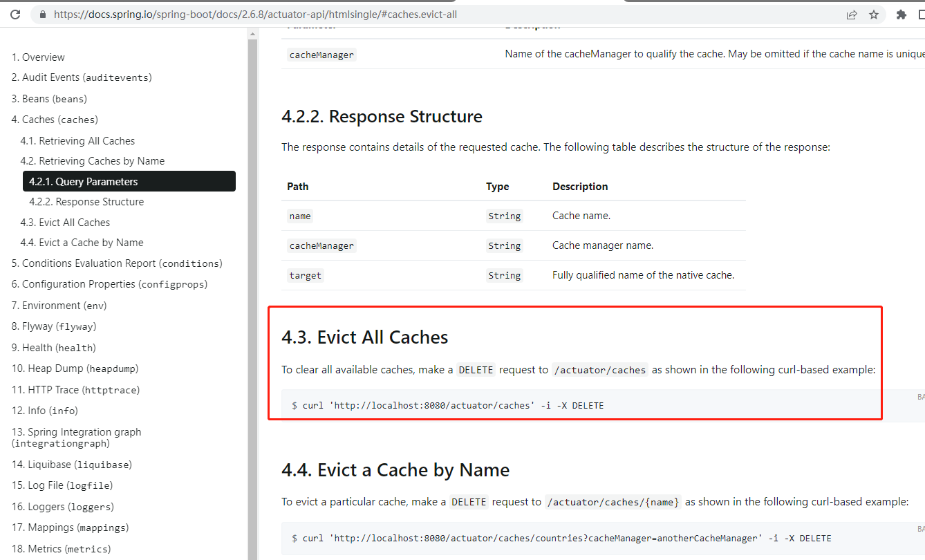Click the BASH label on the code block
925x560 pixels.
[x=921, y=396]
